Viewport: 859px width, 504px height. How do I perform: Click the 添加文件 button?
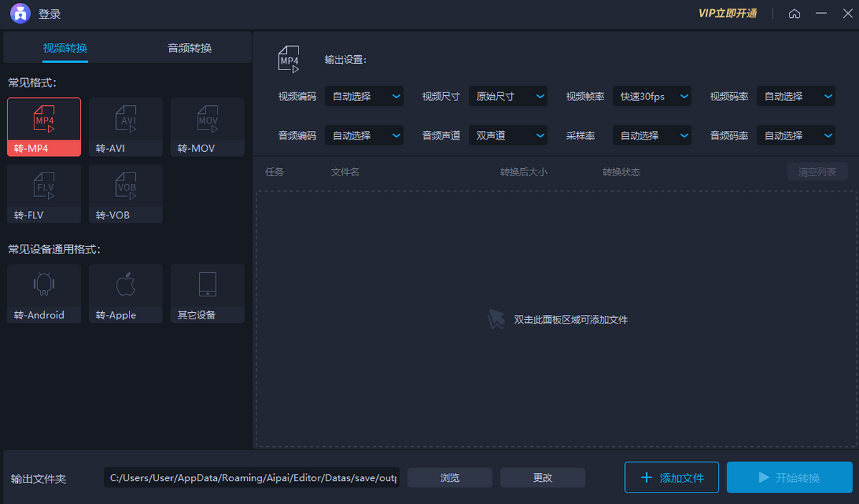671,478
